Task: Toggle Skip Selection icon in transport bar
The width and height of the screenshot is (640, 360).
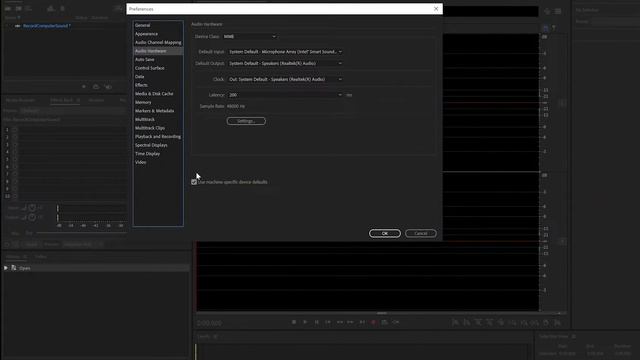Action: coord(396,322)
